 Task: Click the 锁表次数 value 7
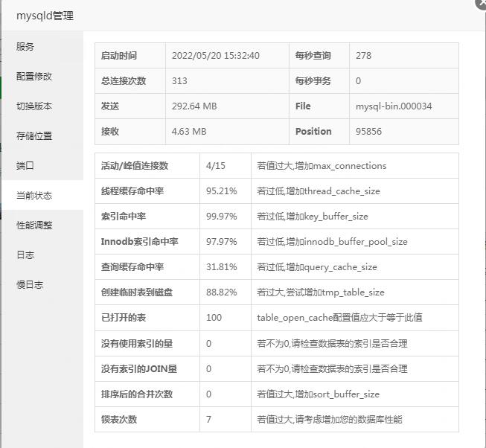208,420
